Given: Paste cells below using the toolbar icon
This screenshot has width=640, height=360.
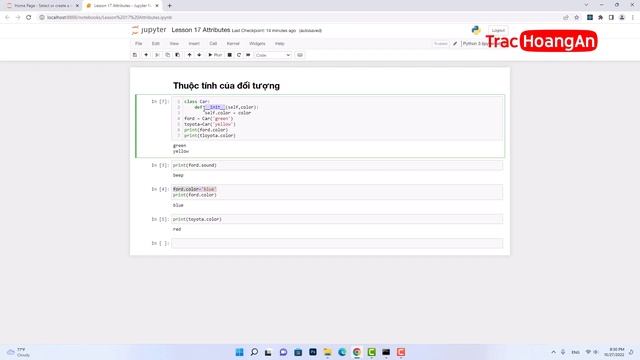Looking at the screenshot, I should (178, 55).
